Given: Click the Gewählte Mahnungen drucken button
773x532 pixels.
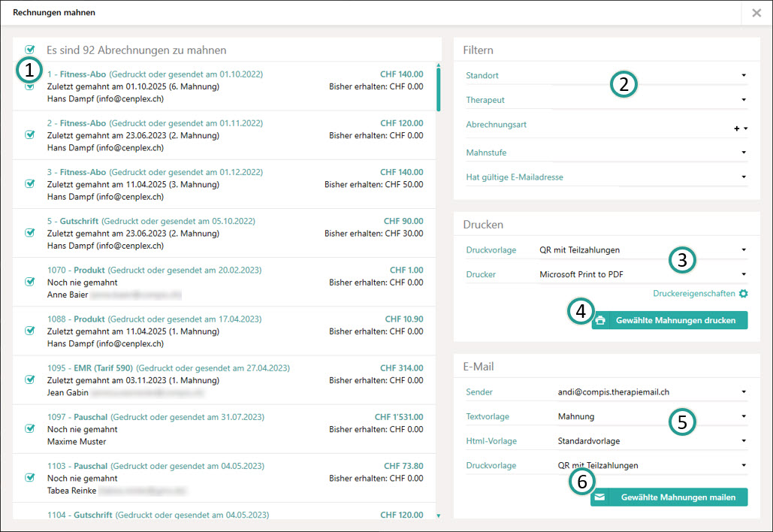Looking at the screenshot, I should coord(669,321).
